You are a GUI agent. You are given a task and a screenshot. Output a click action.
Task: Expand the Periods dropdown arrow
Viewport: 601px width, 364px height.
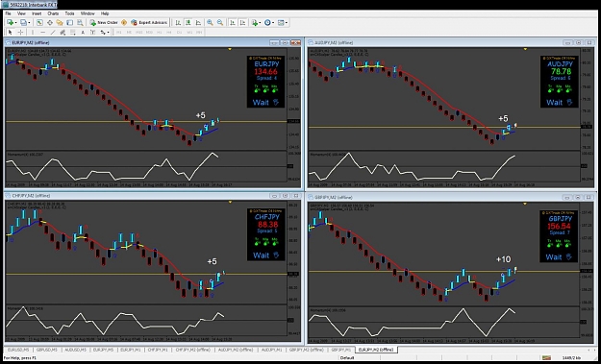pyautogui.click(x=273, y=23)
